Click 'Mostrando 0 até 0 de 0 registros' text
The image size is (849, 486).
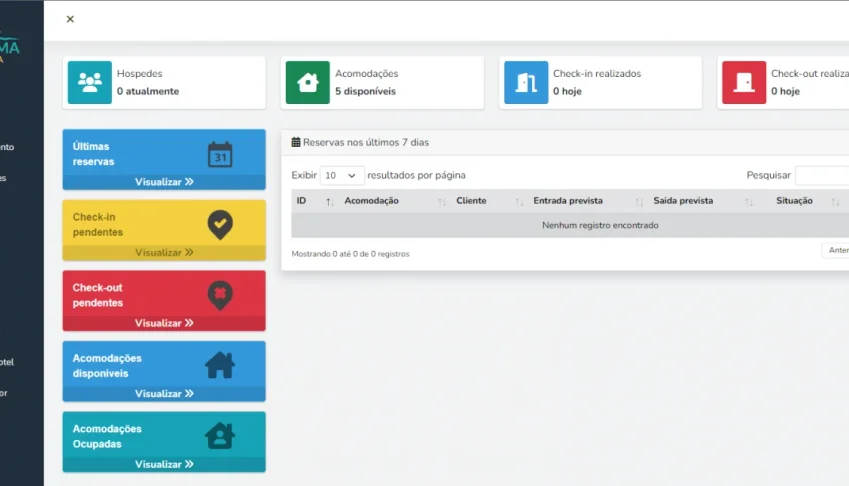pos(350,254)
